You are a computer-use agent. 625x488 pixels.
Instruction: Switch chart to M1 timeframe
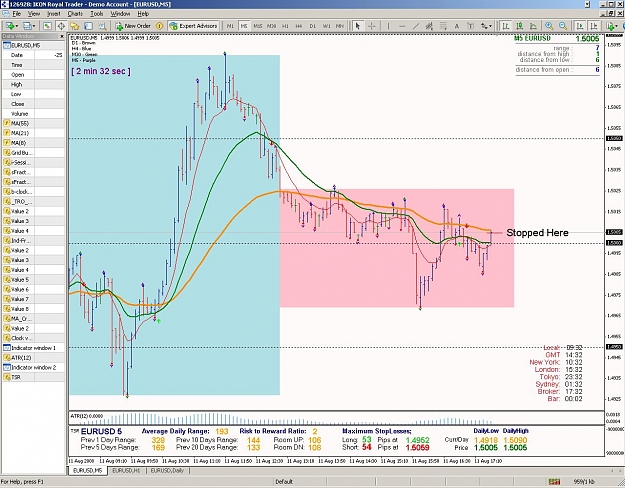click(x=230, y=26)
